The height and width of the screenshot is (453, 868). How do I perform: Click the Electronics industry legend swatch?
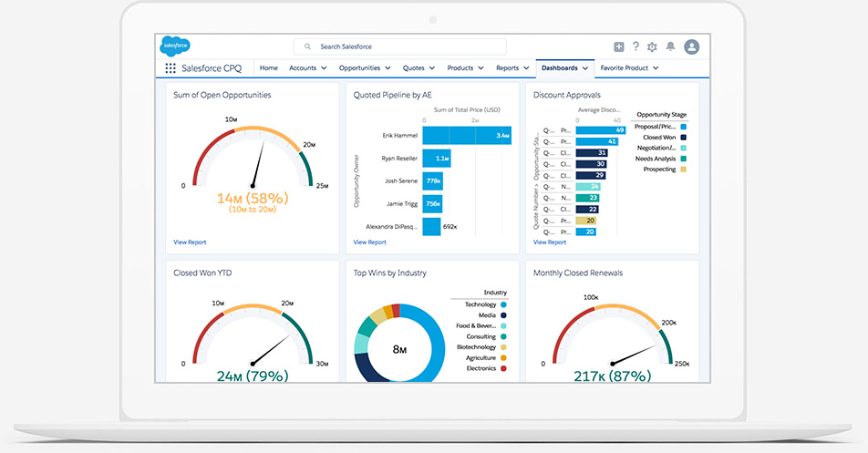(x=503, y=368)
